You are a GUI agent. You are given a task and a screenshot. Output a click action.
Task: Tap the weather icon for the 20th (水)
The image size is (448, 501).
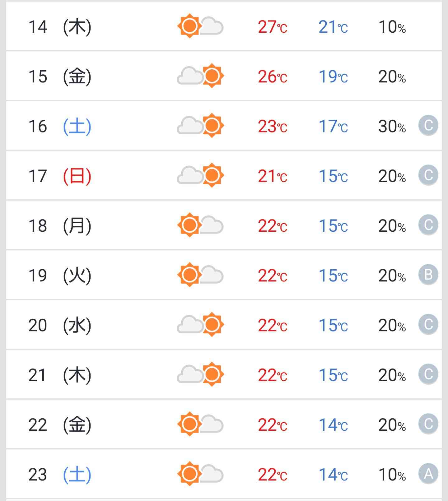pyautogui.click(x=200, y=325)
